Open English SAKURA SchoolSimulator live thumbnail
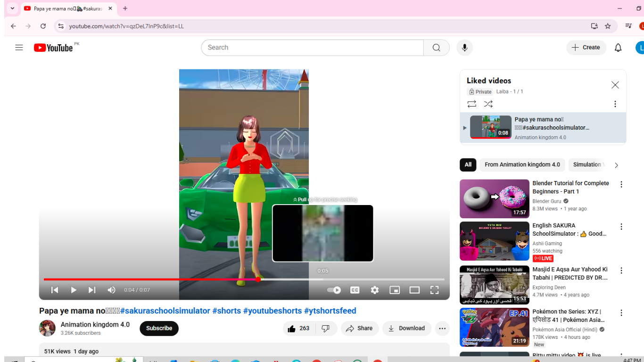The height and width of the screenshot is (362, 644). 495,241
